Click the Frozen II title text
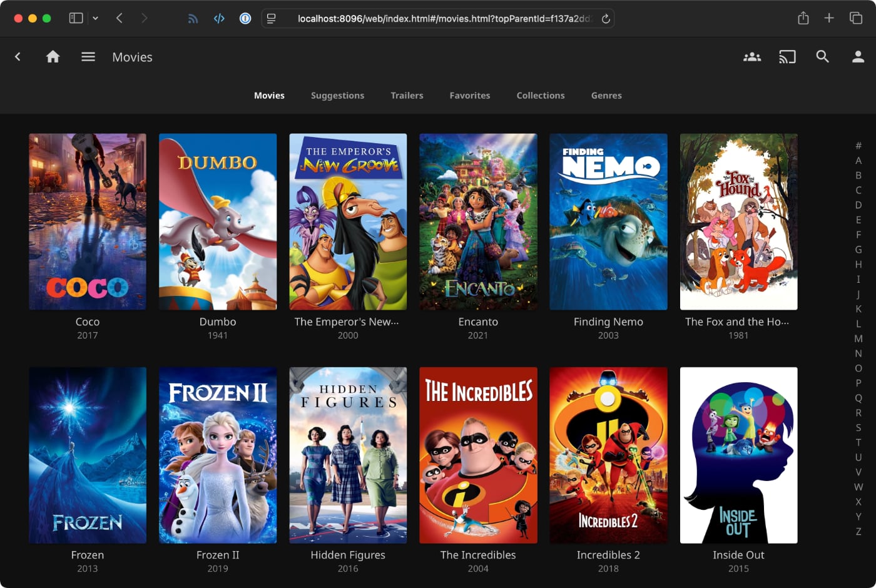Image resolution: width=876 pixels, height=588 pixels. pos(218,555)
